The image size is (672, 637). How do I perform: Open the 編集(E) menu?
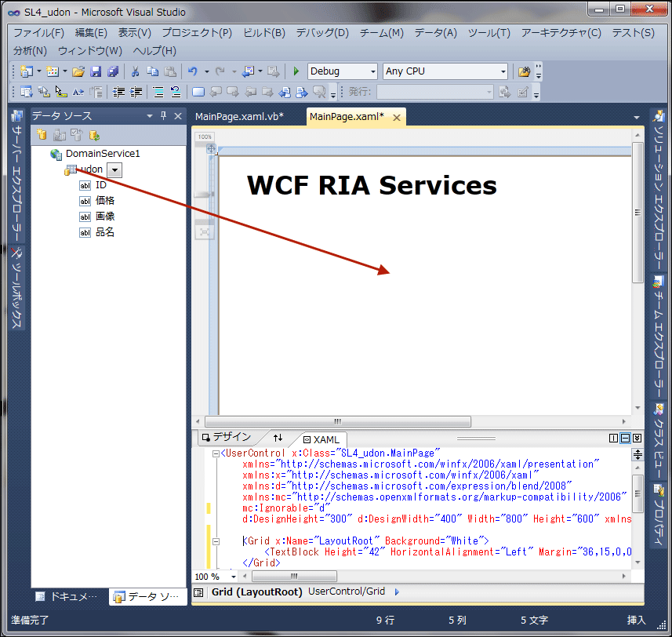click(x=91, y=33)
